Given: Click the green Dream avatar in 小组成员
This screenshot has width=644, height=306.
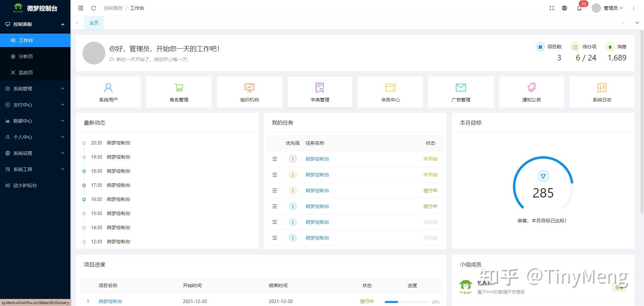Looking at the screenshot, I should (465, 287).
